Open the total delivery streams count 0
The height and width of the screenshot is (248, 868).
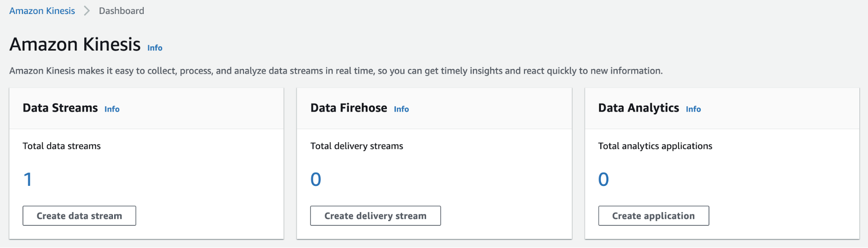316,179
